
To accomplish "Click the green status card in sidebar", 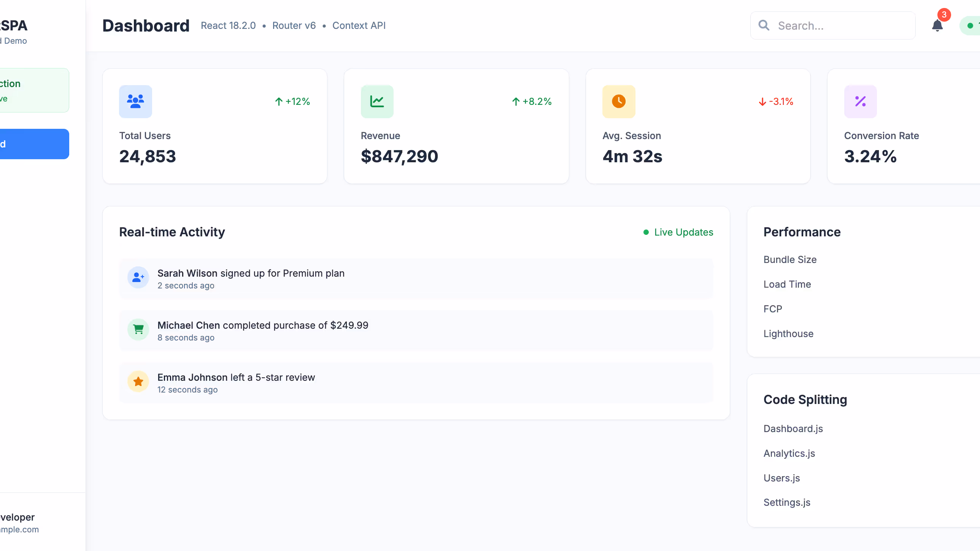I will [34, 90].
